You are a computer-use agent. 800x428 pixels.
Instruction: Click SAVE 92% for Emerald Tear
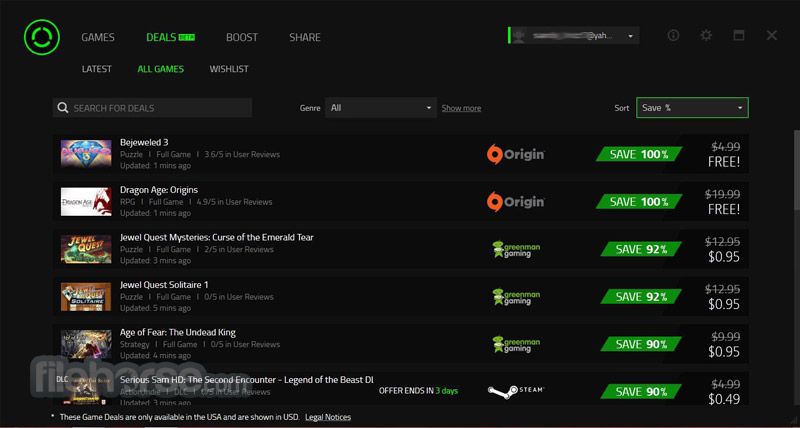click(x=641, y=249)
